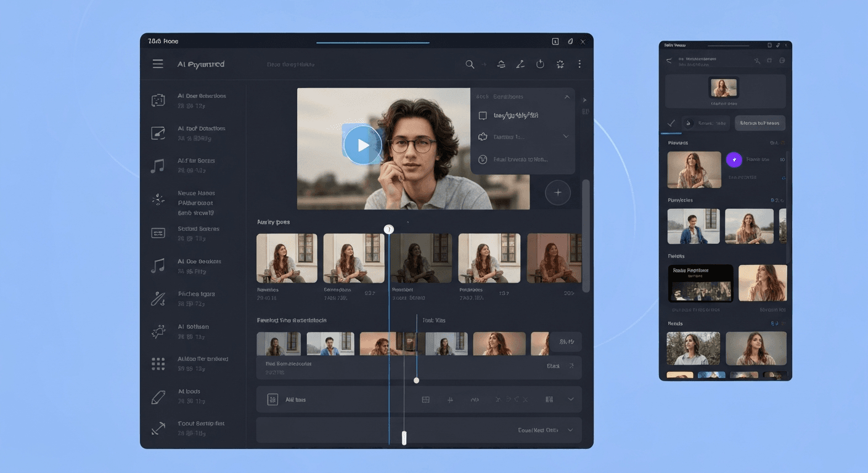Select the pen drawing icon in the toolbar
The width and height of the screenshot is (868, 473).
[520, 63]
